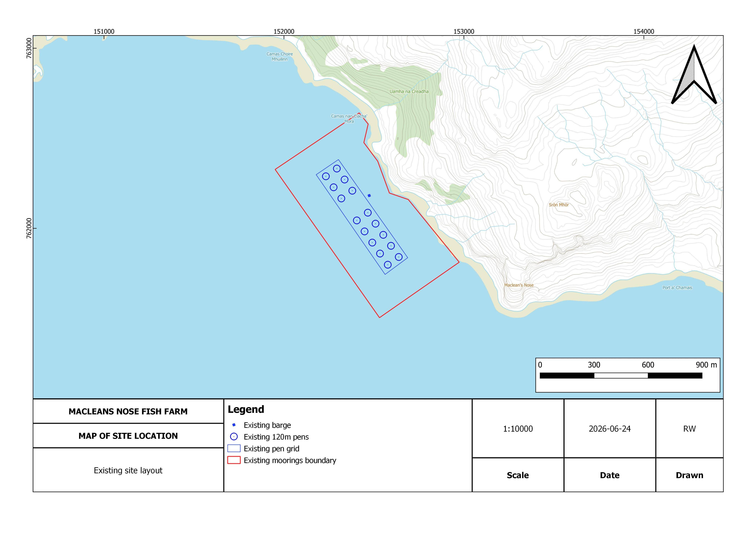This screenshot has width=756, height=535.
Task: Click the north arrow symbol
Action: (694, 74)
